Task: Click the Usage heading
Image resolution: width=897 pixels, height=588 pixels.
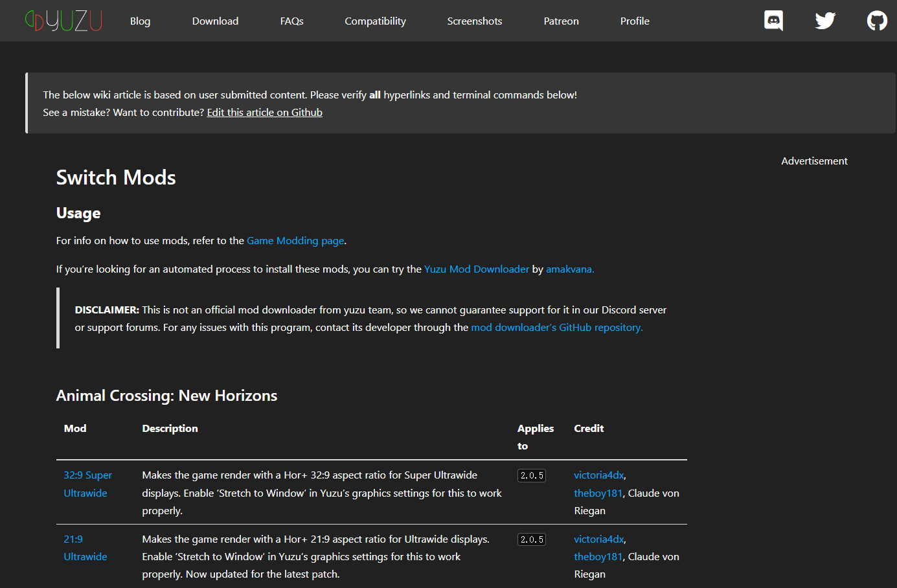Action: point(78,213)
